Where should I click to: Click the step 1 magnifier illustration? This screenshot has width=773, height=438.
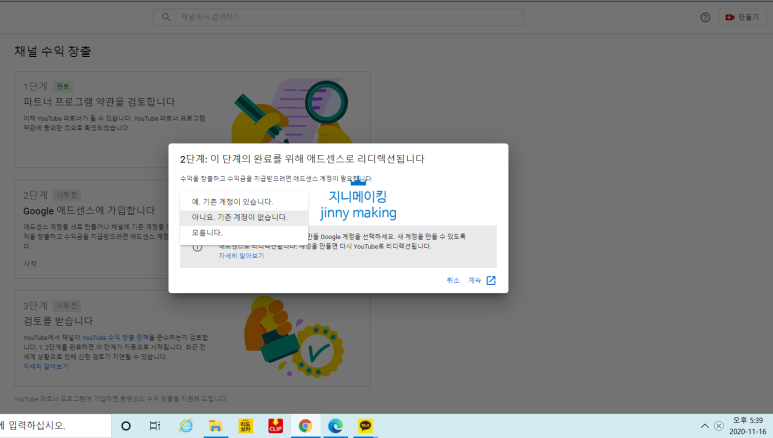pyautogui.click(x=326, y=103)
